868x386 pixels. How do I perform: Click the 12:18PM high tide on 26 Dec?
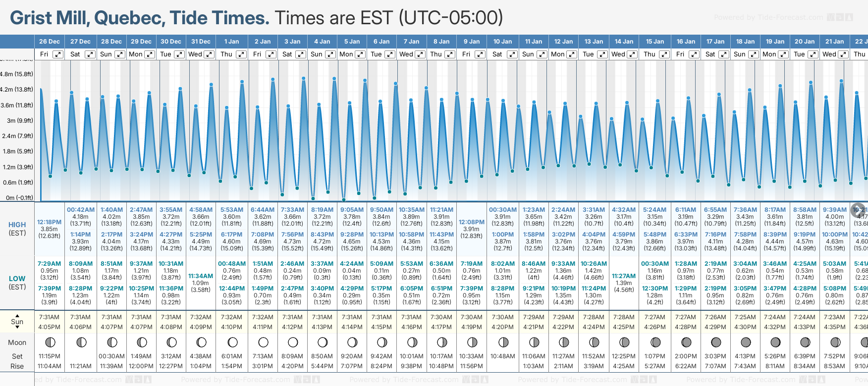tap(50, 222)
